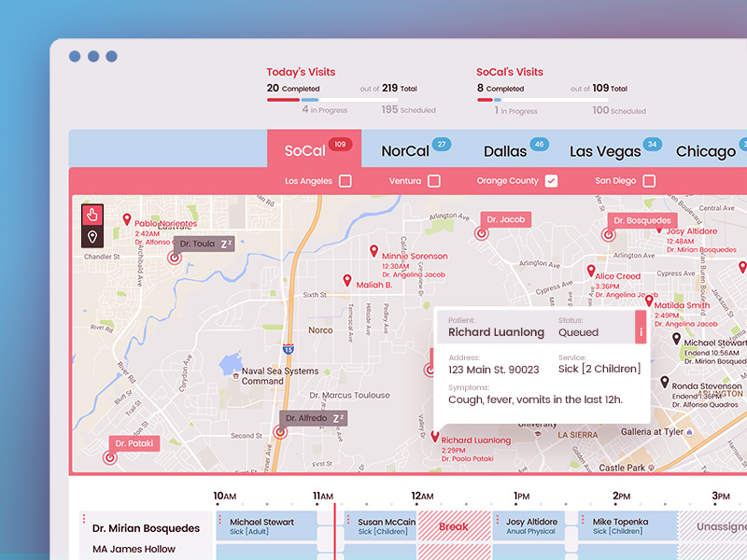Click Dr. Bosquedes target marker
The height and width of the screenshot is (560, 747).
[x=609, y=235]
